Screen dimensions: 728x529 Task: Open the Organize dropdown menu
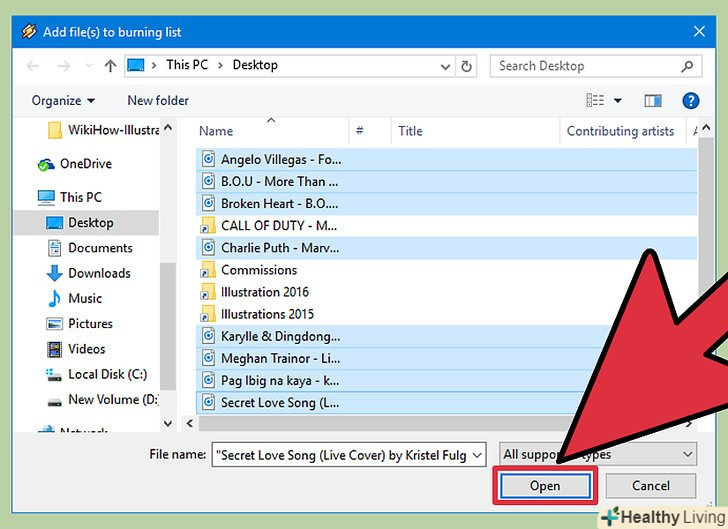coord(63,101)
